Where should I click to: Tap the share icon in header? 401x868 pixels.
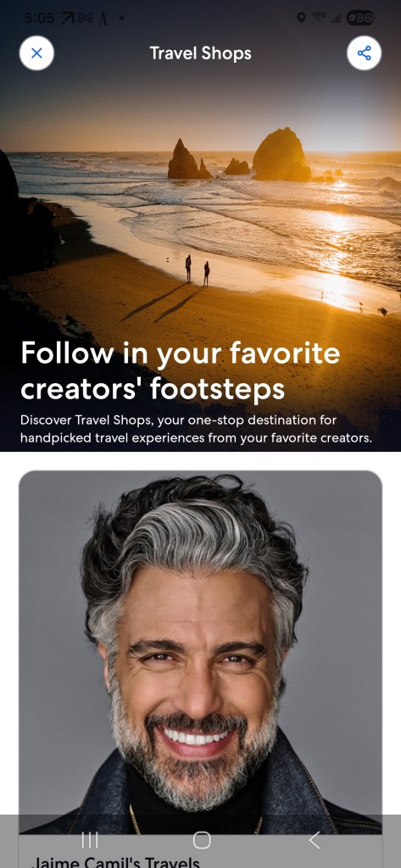[364, 53]
